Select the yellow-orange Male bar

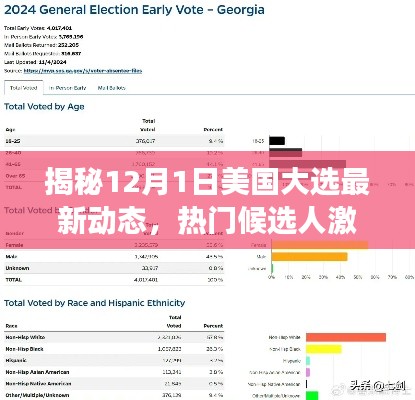(x=309, y=257)
